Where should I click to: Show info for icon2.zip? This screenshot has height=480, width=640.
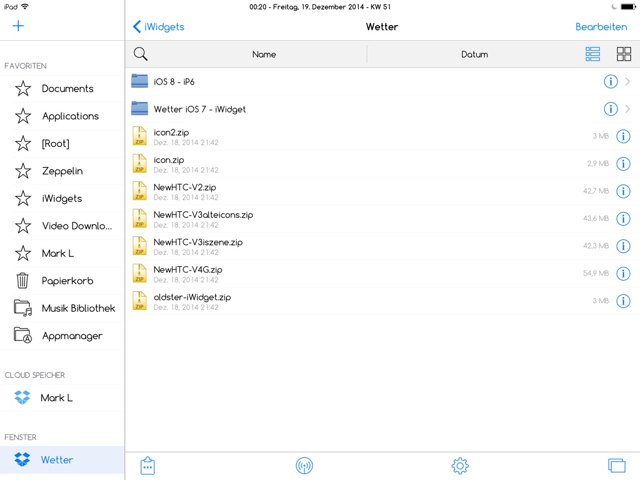622,137
